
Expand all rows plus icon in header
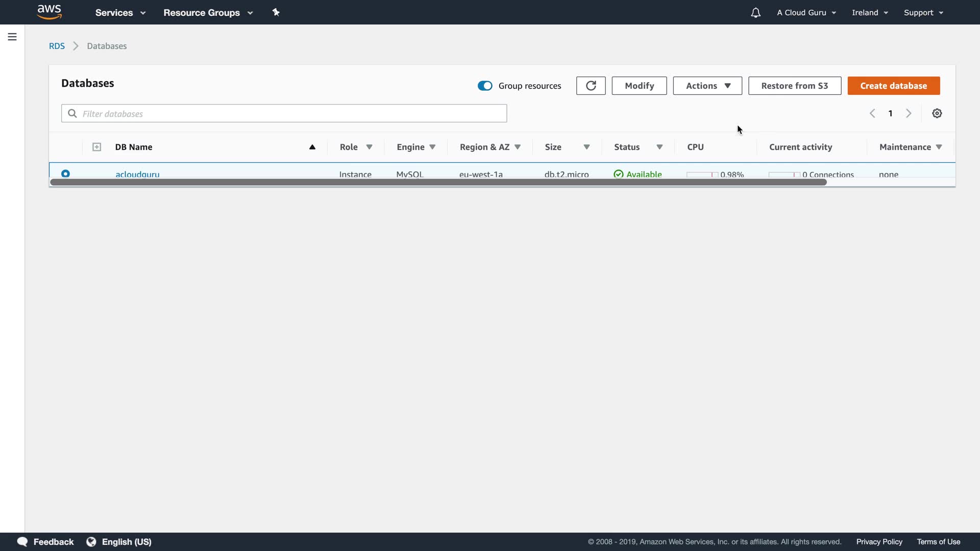pyautogui.click(x=96, y=147)
